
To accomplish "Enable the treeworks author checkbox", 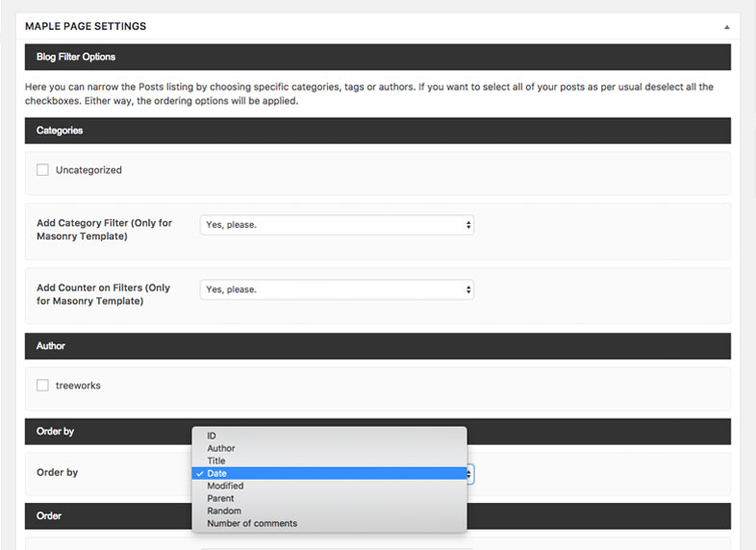I will click(x=42, y=386).
